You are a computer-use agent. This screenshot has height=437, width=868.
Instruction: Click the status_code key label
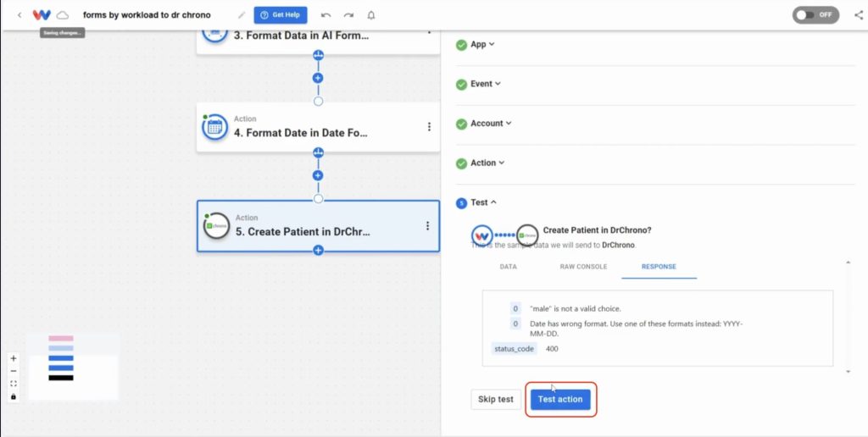(514, 349)
